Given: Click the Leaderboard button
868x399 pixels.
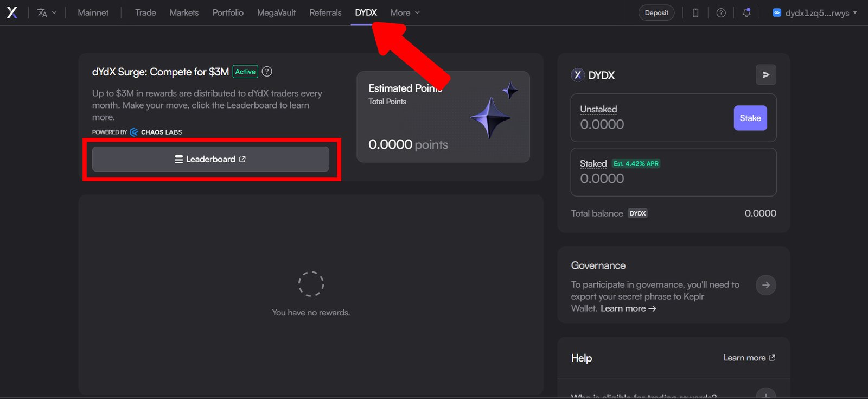Looking at the screenshot, I should pyautogui.click(x=210, y=159).
